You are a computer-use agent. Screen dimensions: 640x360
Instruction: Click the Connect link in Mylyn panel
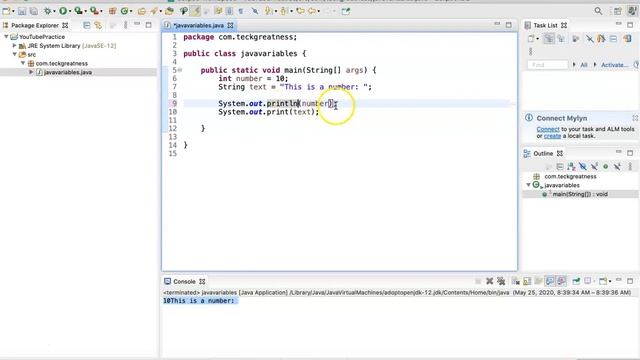click(x=548, y=129)
